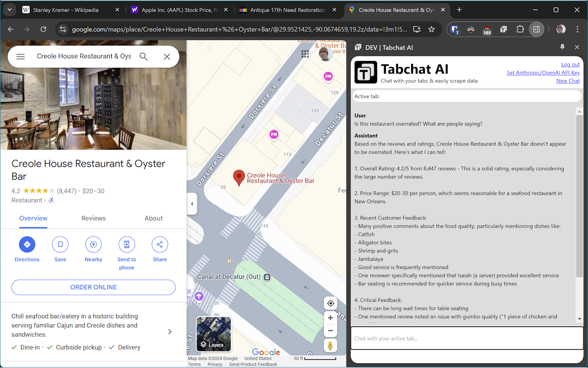Viewport: 588px width, 368px height.
Task: Click the Log out link
Action: coord(570,64)
